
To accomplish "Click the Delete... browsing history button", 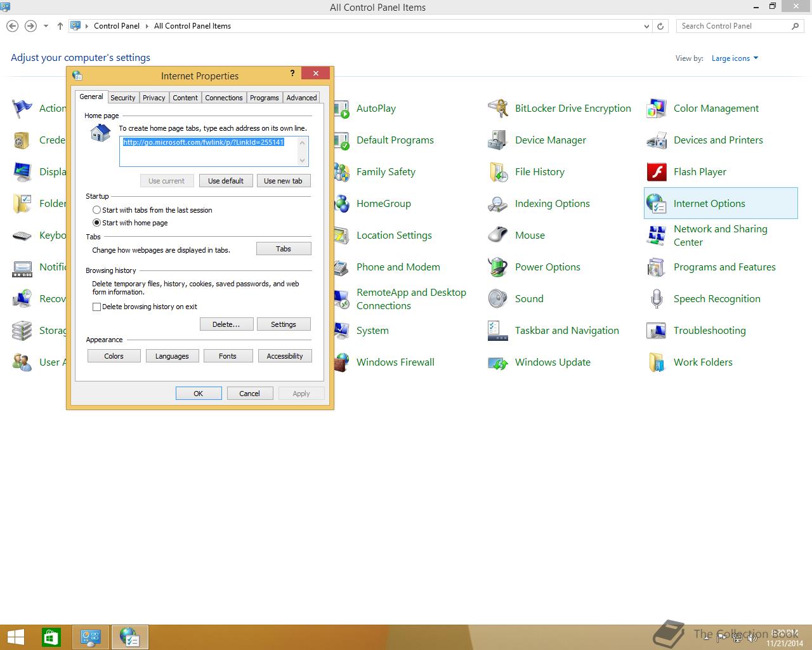I will click(226, 324).
